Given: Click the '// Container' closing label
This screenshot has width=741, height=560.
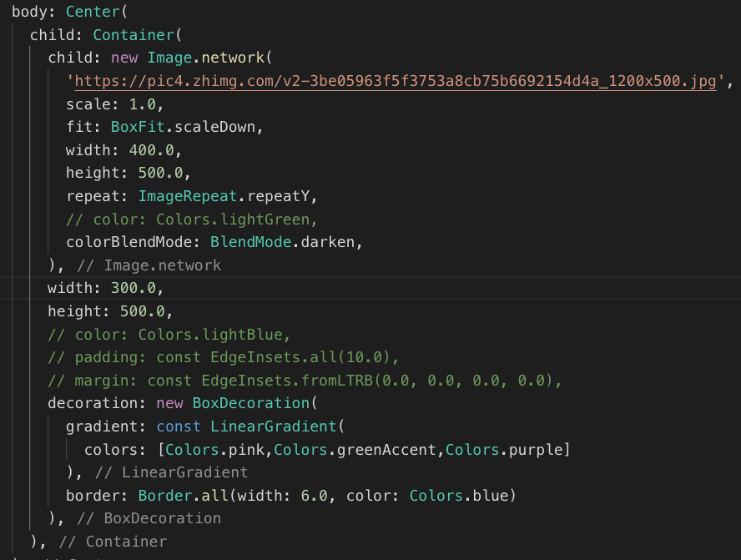Looking at the screenshot, I should click(113, 542).
